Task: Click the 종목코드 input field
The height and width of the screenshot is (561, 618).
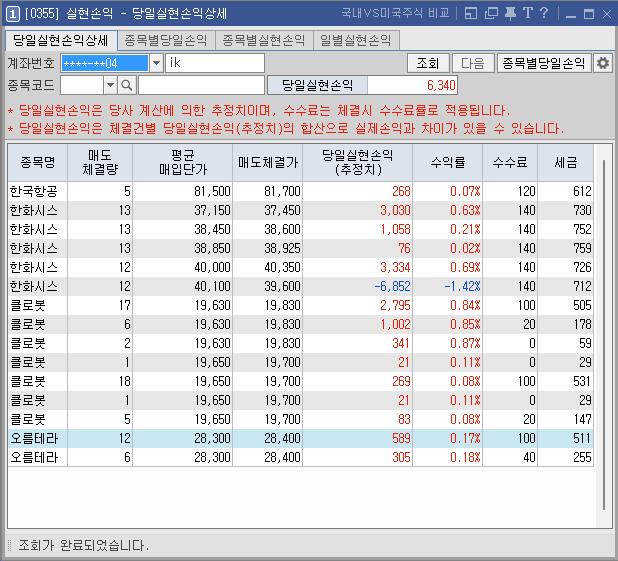Action: pos(82,85)
